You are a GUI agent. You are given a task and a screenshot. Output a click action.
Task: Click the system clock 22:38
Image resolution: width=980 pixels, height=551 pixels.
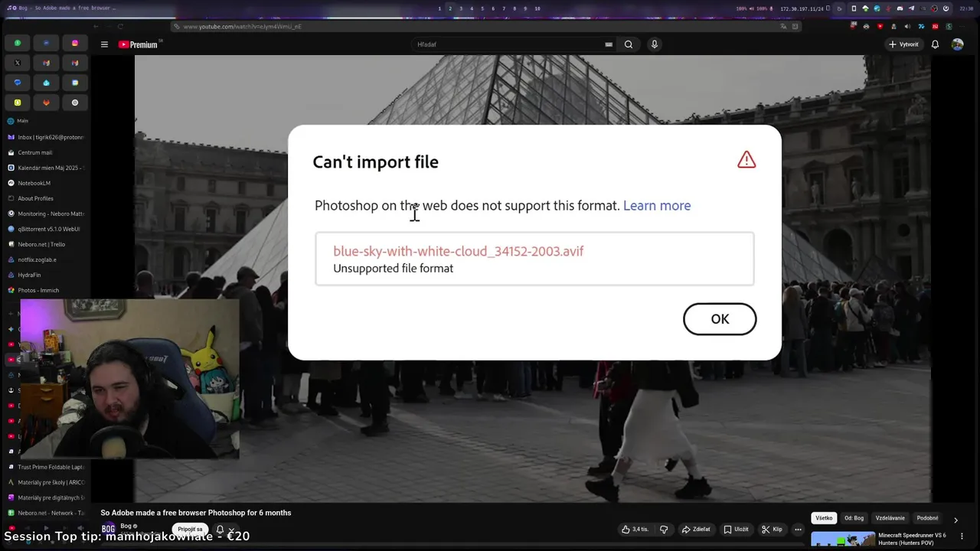click(x=966, y=8)
